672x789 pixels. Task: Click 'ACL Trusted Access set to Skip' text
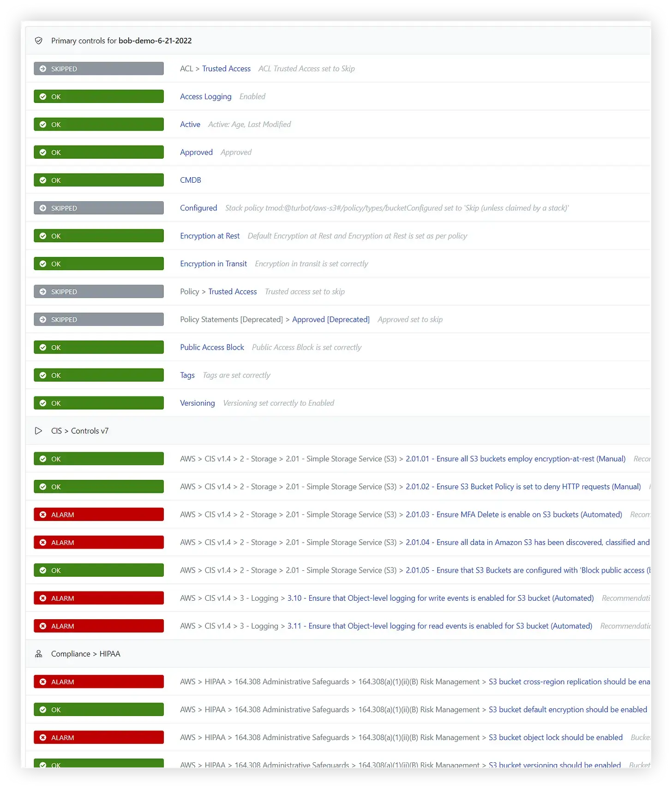(x=306, y=69)
